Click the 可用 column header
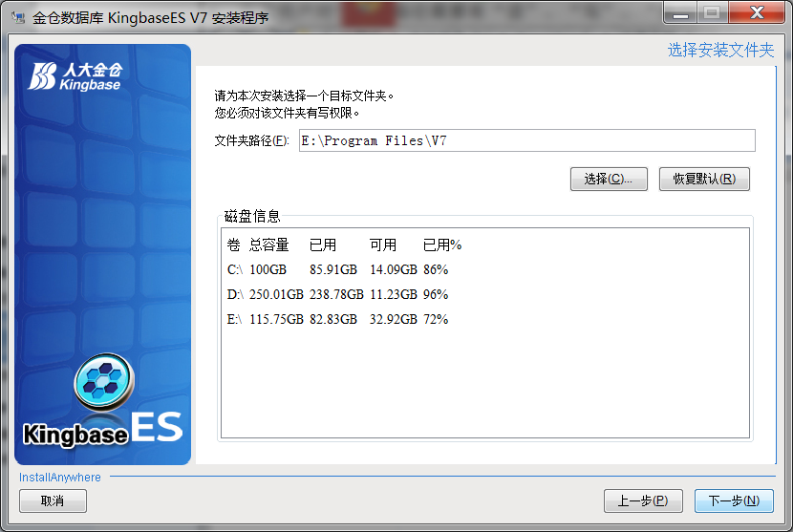Image resolution: width=793 pixels, height=532 pixels. (383, 245)
